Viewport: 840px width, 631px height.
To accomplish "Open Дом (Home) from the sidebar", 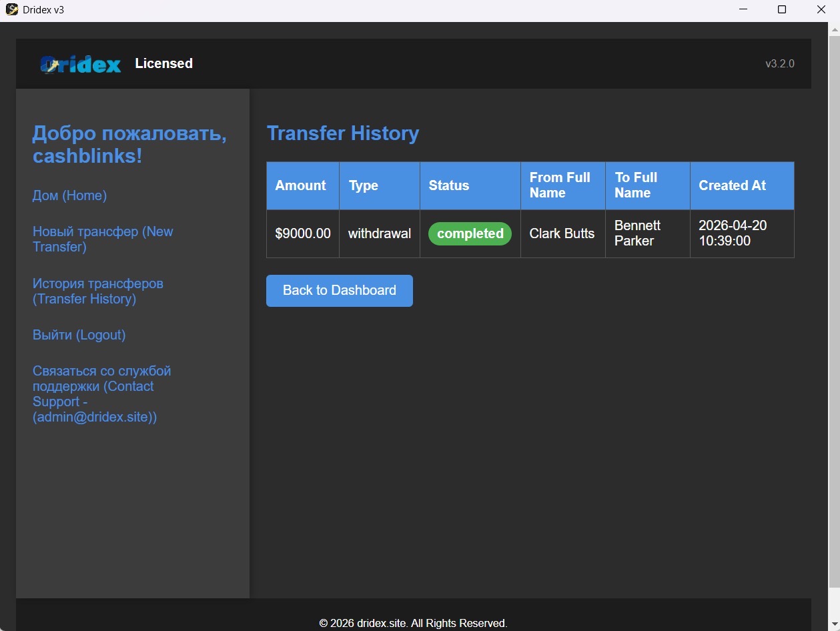I will 69,195.
